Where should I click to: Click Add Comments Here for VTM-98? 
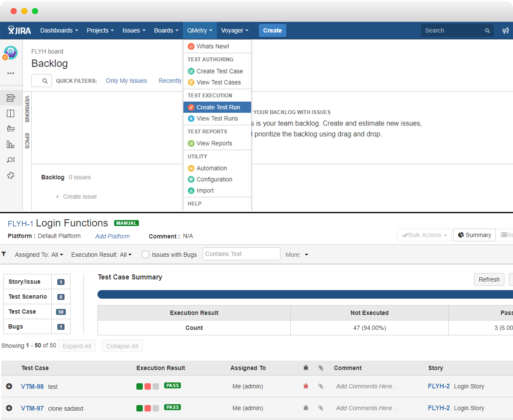(366, 386)
